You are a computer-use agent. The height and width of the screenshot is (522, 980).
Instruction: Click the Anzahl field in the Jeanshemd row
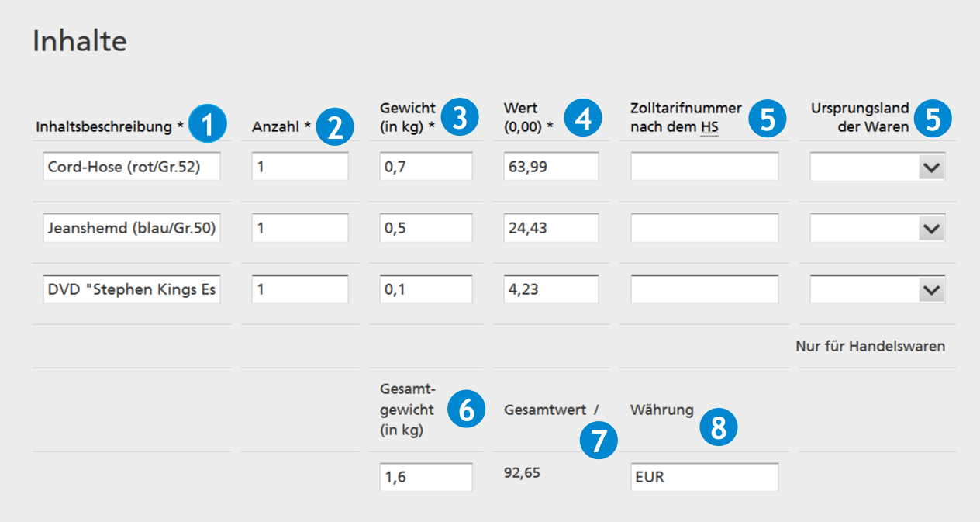300,229
